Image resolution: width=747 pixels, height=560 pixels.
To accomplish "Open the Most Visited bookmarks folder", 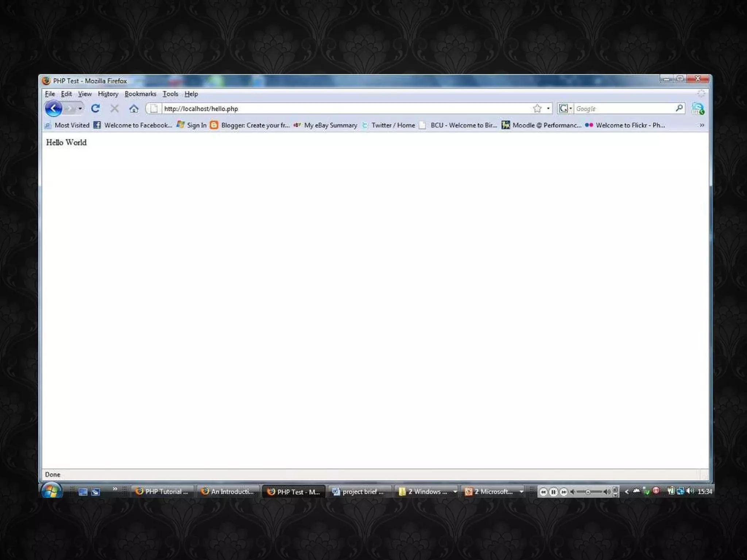I will (x=67, y=125).
